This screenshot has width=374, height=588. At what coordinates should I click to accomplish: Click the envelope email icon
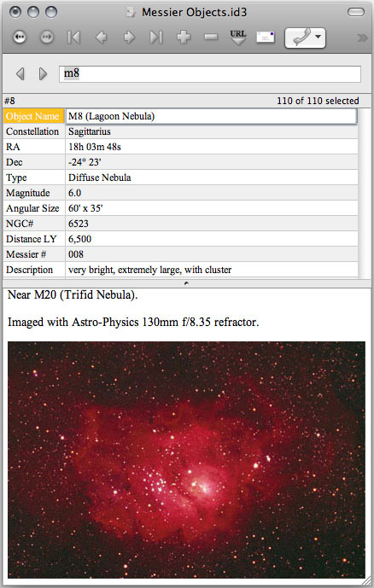point(266,38)
